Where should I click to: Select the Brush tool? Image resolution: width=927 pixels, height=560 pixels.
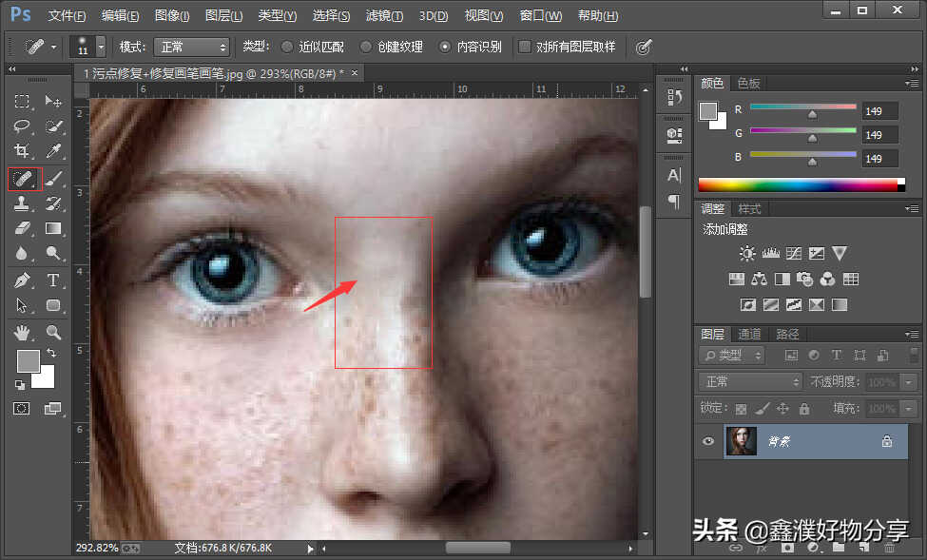53,179
